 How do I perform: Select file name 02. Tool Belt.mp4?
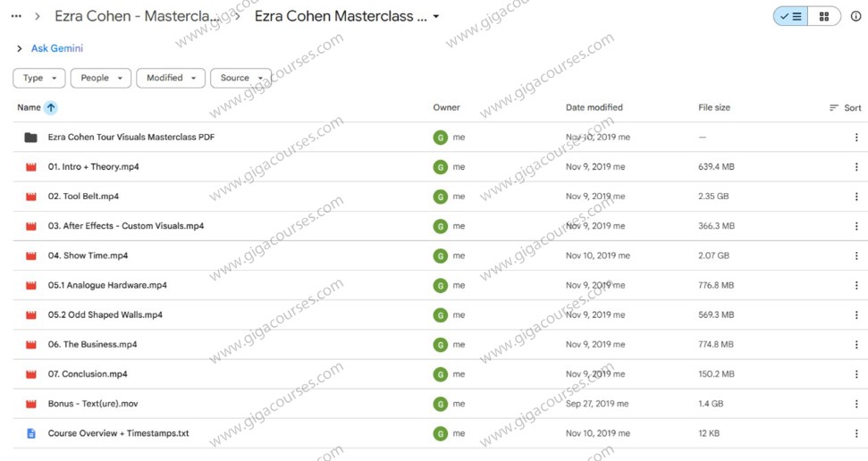pyautogui.click(x=83, y=197)
